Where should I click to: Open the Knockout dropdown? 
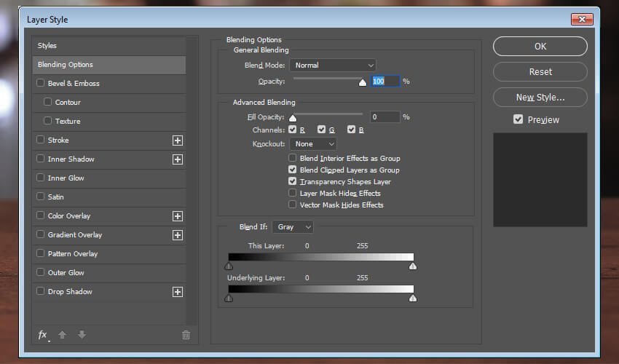[x=313, y=144]
